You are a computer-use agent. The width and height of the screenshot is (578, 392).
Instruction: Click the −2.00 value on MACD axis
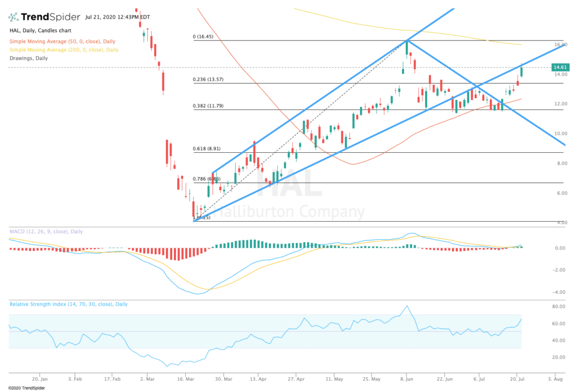[x=559, y=270]
